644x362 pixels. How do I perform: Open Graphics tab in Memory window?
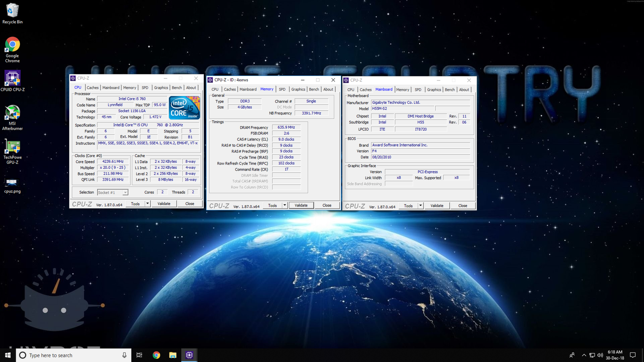(298, 89)
